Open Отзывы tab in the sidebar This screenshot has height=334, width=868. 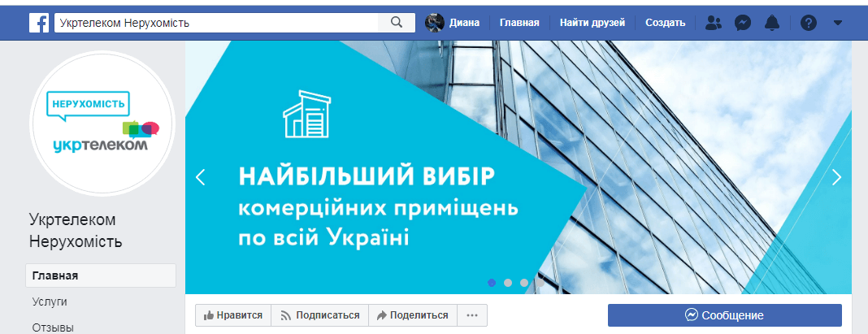(x=53, y=327)
